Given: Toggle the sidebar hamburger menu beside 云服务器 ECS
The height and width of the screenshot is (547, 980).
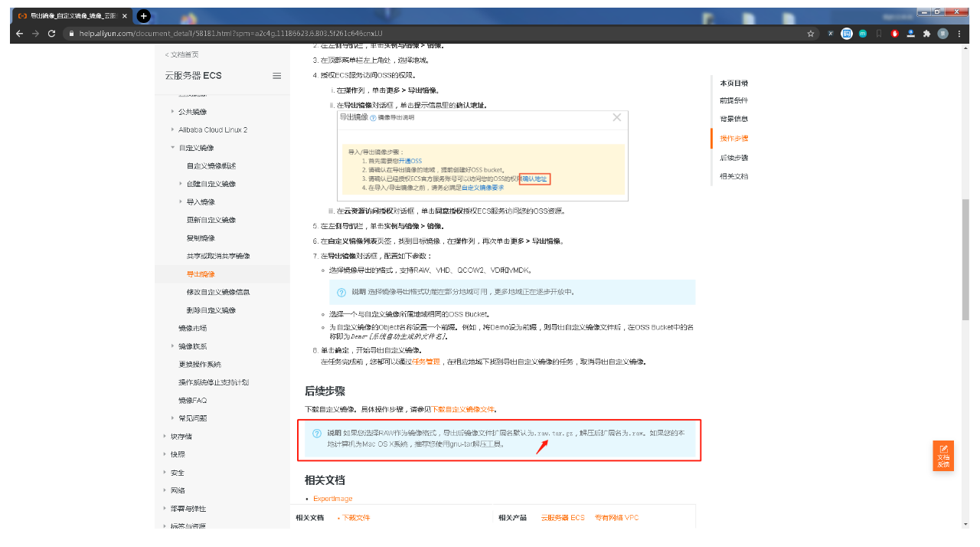Looking at the screenshot, I should [x=276, y=76].
